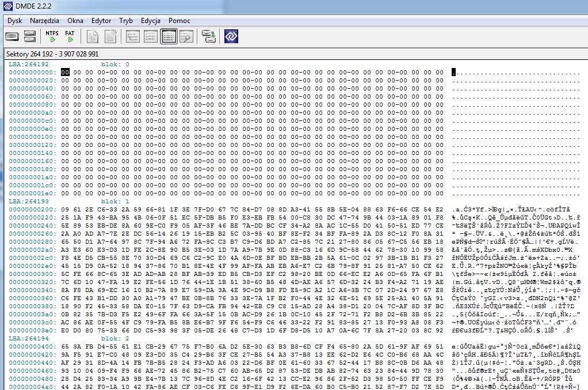Viewport: 588px width, 390px height.
Task: Click the 'blok: 2' label
Action: coord(115,338)
